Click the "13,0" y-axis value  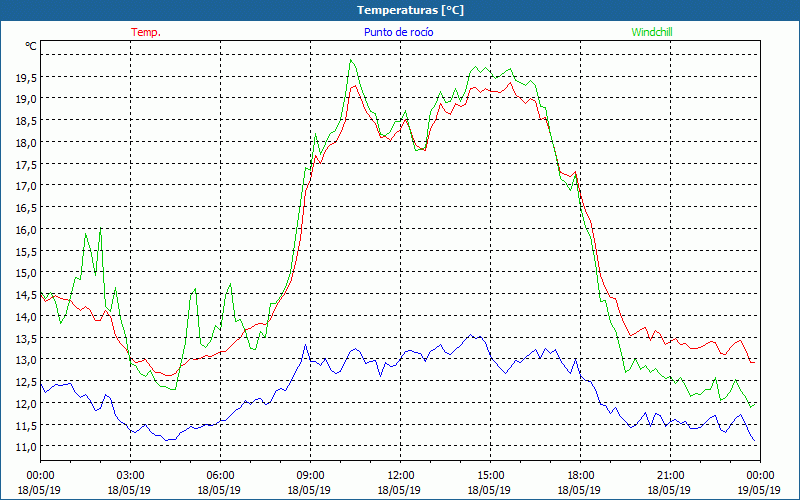tap(28, 360)
